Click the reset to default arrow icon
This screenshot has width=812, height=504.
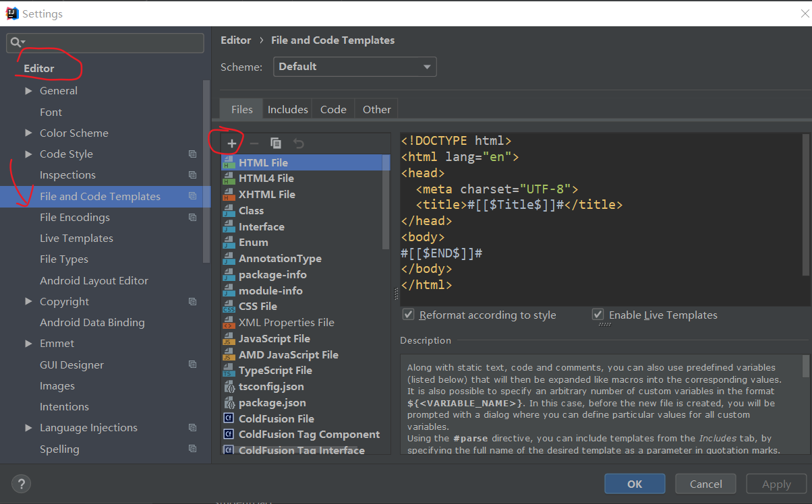tap(298, 144)
